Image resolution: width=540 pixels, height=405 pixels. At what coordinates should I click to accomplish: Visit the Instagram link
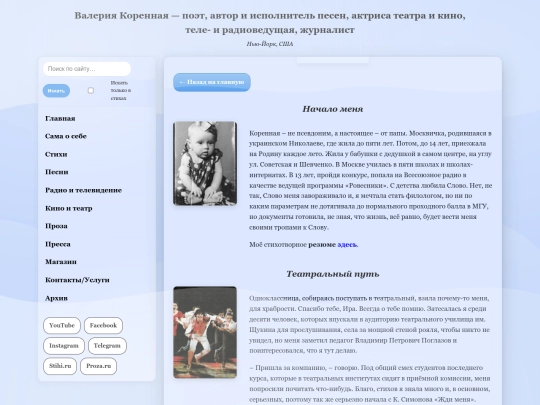point(64,346)
